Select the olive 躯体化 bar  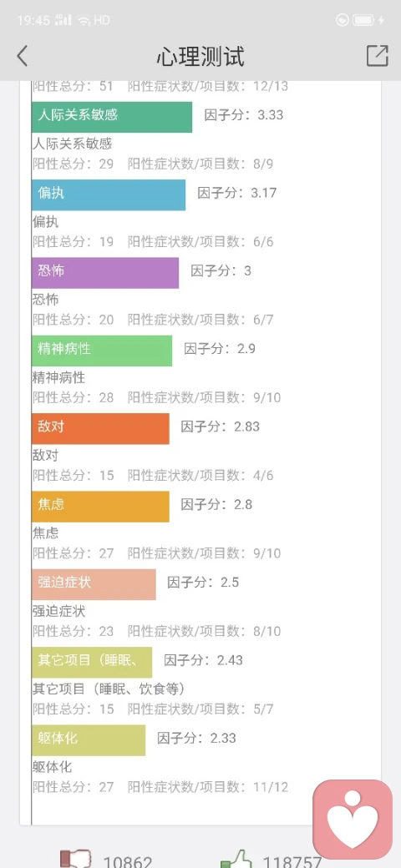[x=89, y=740]
